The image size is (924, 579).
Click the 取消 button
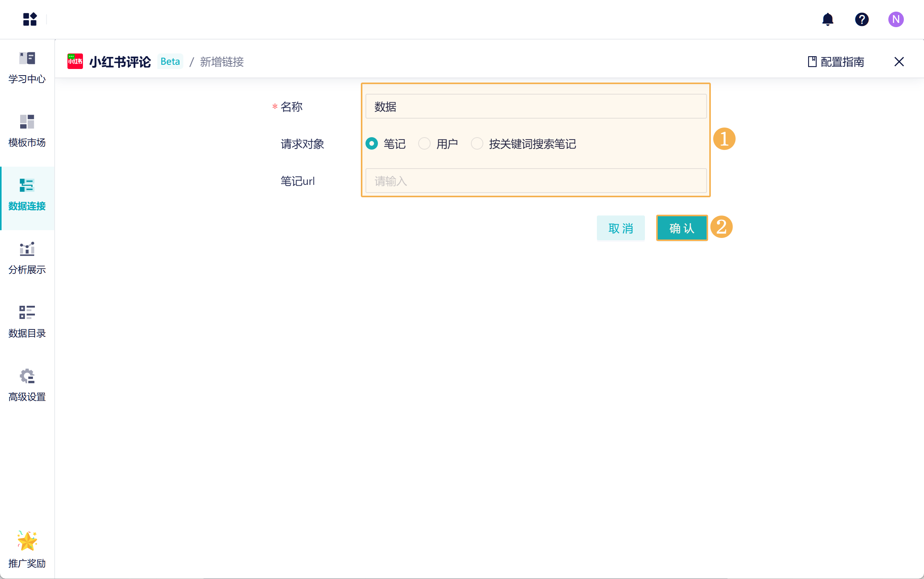[x=621, y=228]
